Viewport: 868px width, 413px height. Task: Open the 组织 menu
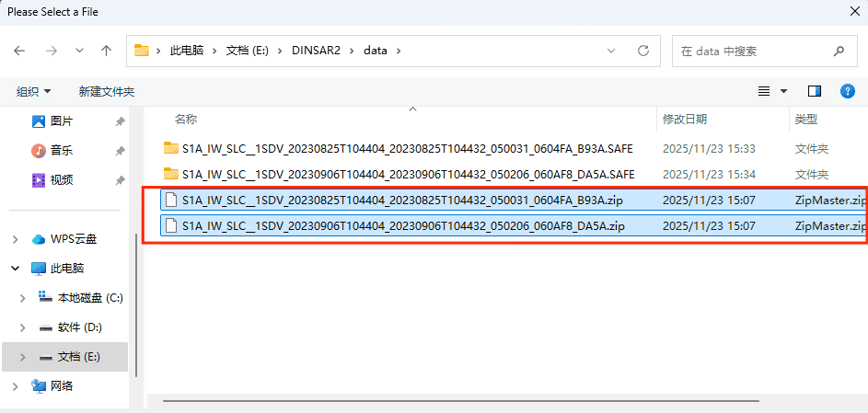point(34,92)
